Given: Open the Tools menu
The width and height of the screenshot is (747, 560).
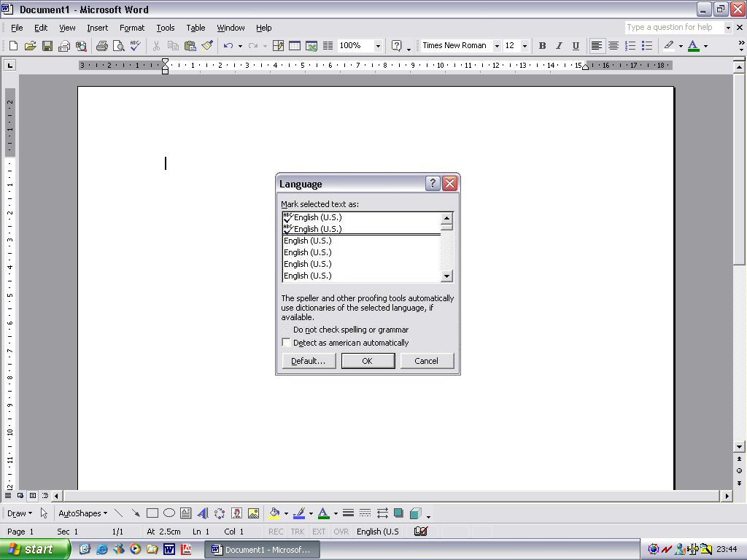Looking at the screenshot, I should click(x=166, y=28).
